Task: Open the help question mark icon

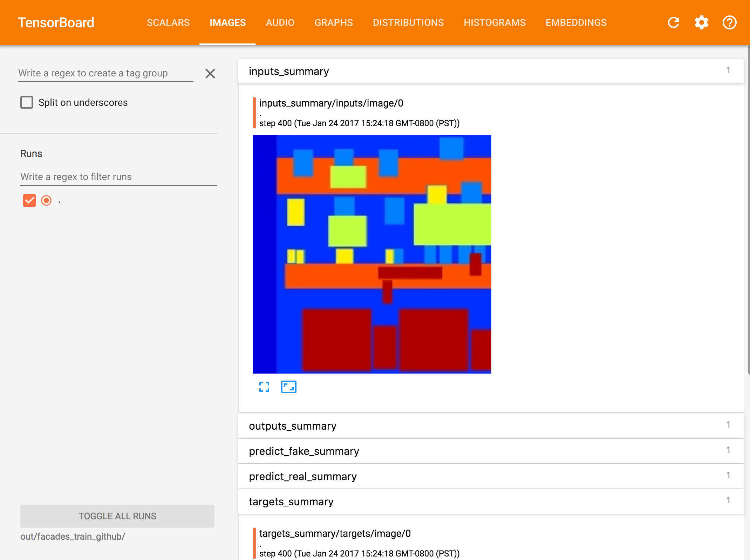Action: point(729,23)
